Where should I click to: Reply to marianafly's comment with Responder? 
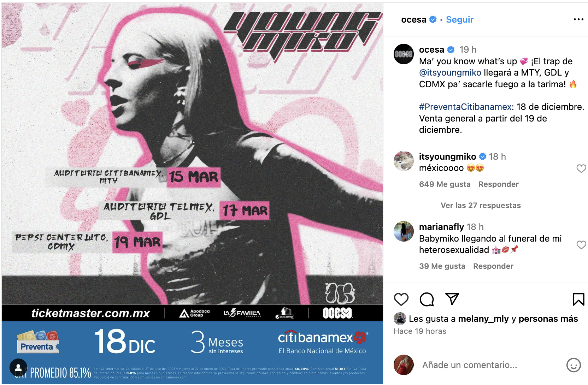tap(493, 266)
